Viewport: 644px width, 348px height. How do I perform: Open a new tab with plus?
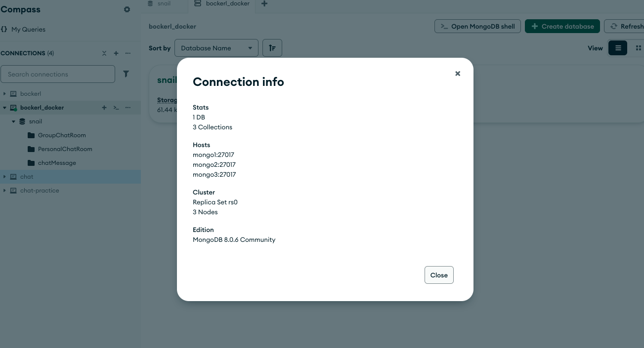[x=264, y=4]
